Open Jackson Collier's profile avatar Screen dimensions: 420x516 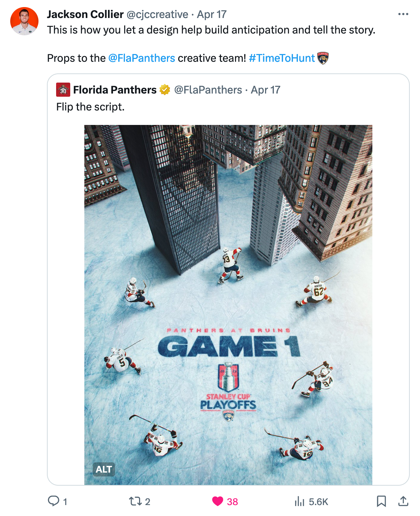point(24,21)
